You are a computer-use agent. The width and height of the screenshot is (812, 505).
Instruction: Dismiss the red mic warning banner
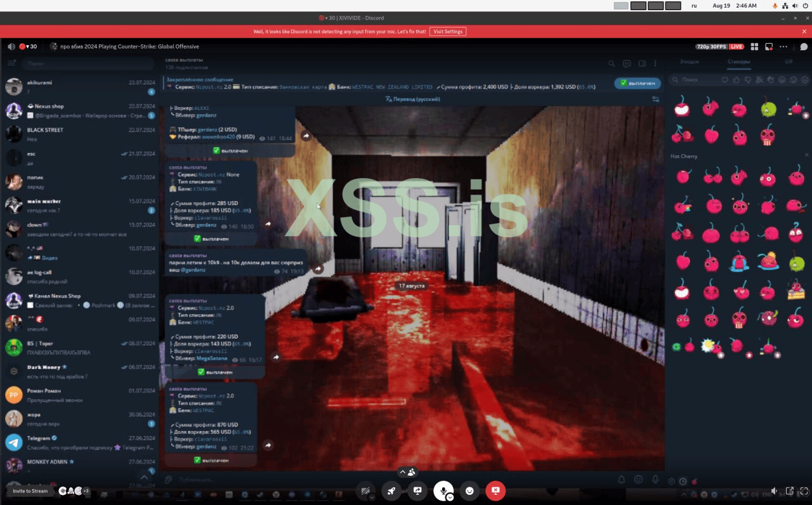(x=803, y=31)
